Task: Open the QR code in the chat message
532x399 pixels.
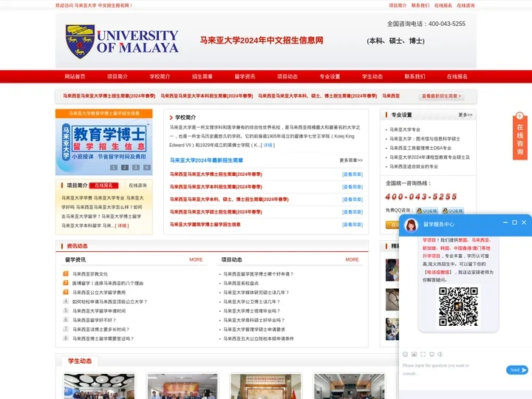Action: (458, 307)
